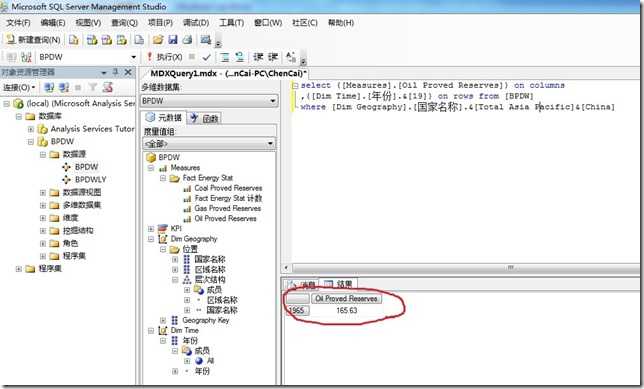Click the Open File folder icon

158,40
